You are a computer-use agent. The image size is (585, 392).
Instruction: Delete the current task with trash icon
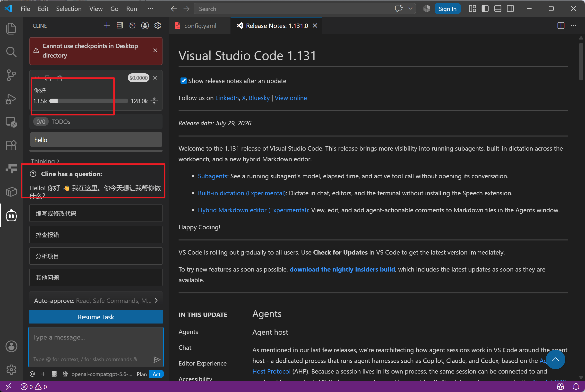60,78
